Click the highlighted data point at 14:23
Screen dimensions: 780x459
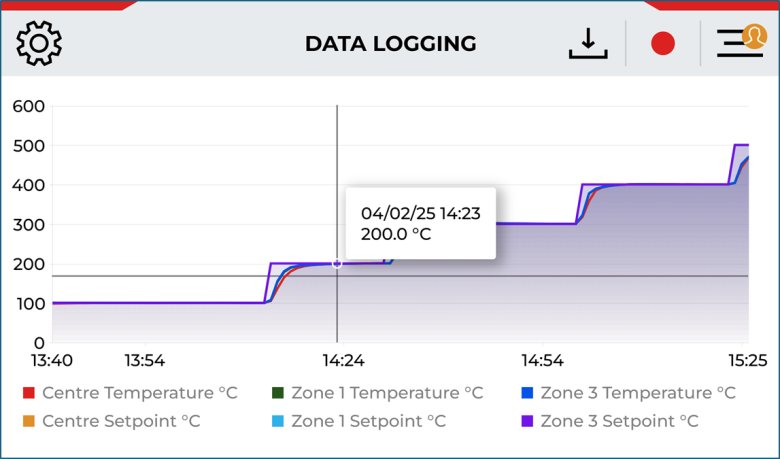point(337,263)
